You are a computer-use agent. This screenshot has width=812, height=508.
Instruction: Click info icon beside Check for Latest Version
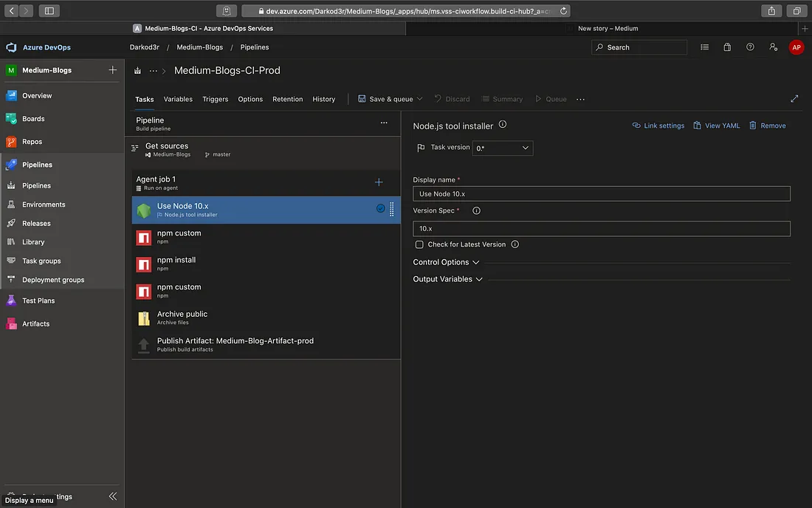point(515,244)
